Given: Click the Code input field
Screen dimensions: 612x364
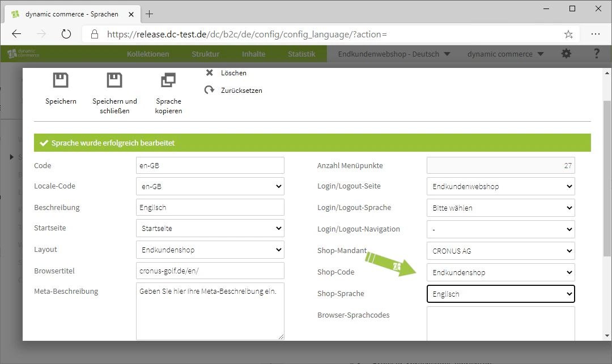Looking at the screenshot, I should pos(210,165).
